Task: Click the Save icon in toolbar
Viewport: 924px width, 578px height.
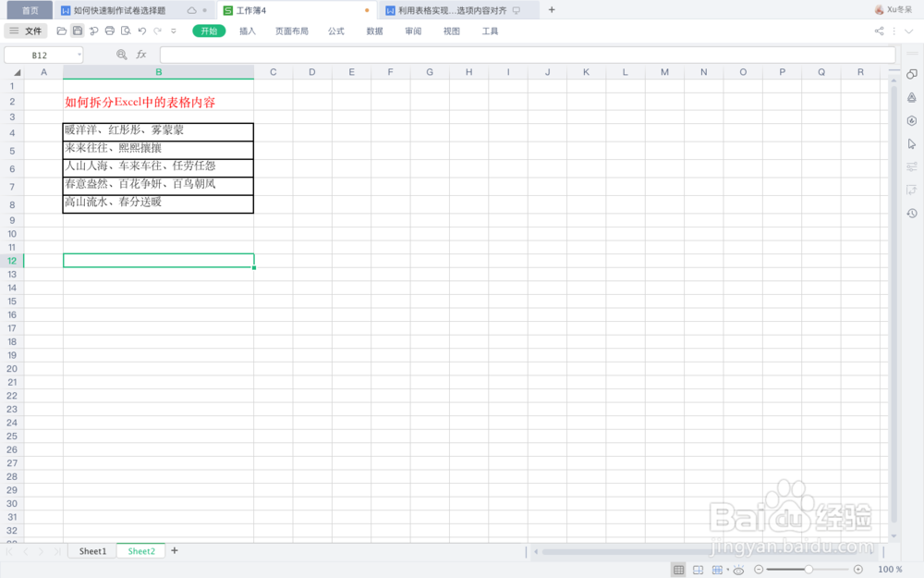Action: (x=78, y=31)
